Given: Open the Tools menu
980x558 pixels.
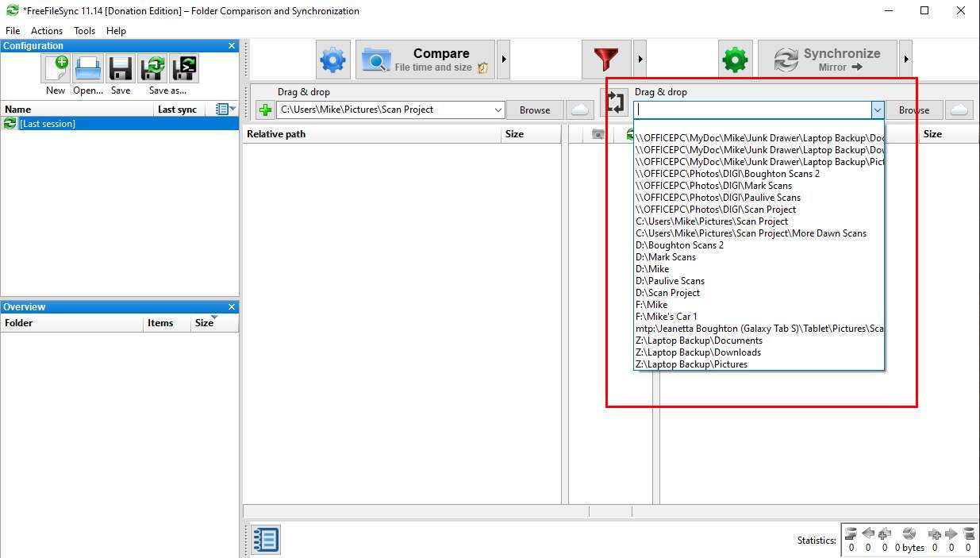Looking at the screenshot, I should point(84,31).
